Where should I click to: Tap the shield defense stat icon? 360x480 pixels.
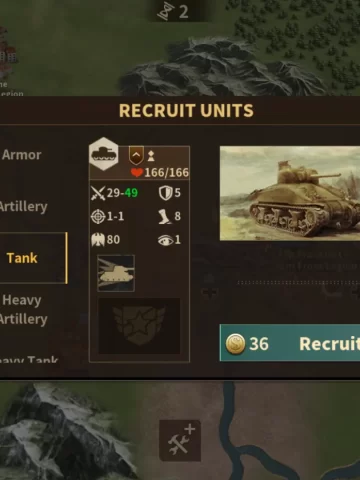point(165,193)
